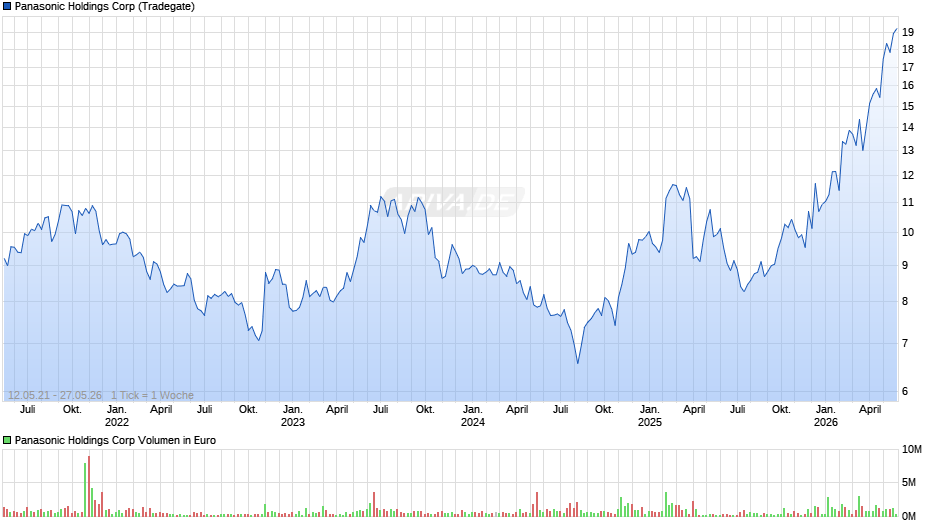Click the date range '12.05.21 - 27.05.26' text
This screenshot has width=940, height=526.
(x=55, y=395)
